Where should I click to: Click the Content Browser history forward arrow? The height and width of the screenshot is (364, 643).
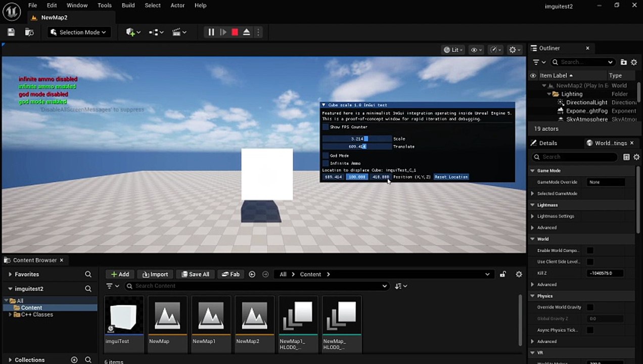[265, 275]
